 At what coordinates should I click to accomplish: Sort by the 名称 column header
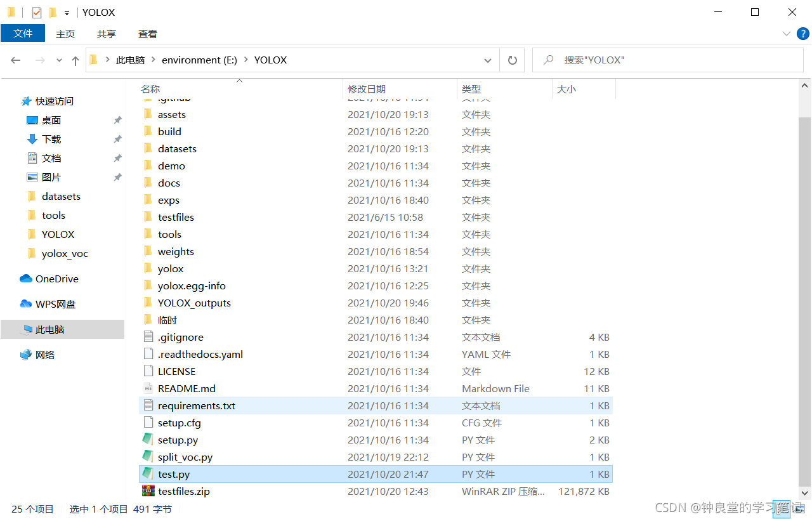[x=240, y=89]
